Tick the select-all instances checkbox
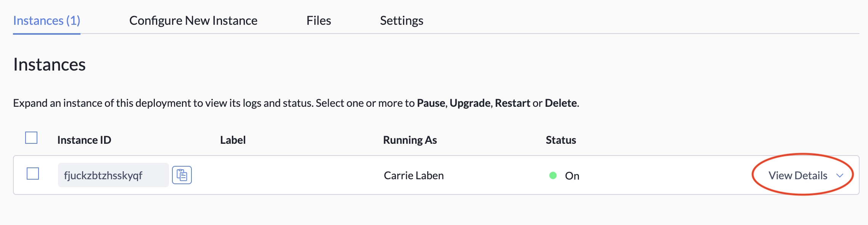 click(x=31, y=138)
